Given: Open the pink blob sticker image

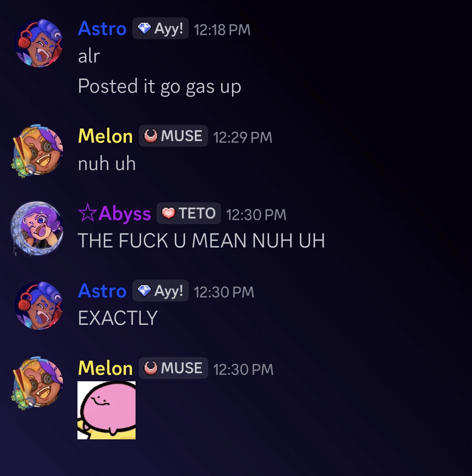Looking at the screenshot, I should pyautogui.click(x=107, y=410).
